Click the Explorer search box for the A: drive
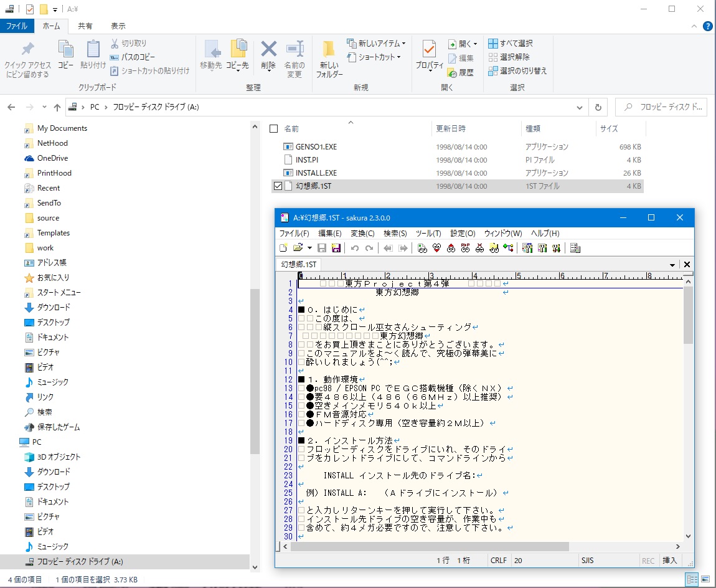 pyautogui.click(x=661, y=107)
